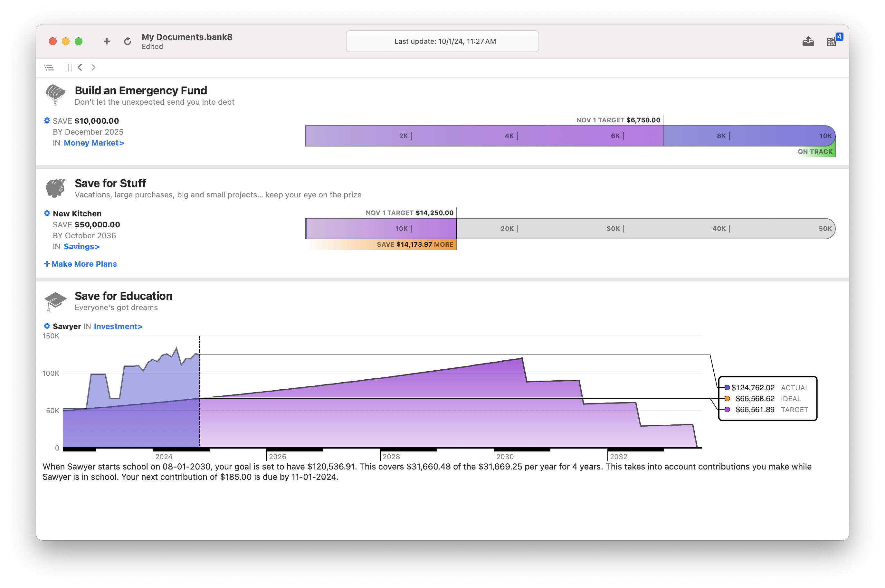The width and height of the screenshot is (885, 588).
Task: Click the plus add button in toolbar
Action: click(107, 41)
